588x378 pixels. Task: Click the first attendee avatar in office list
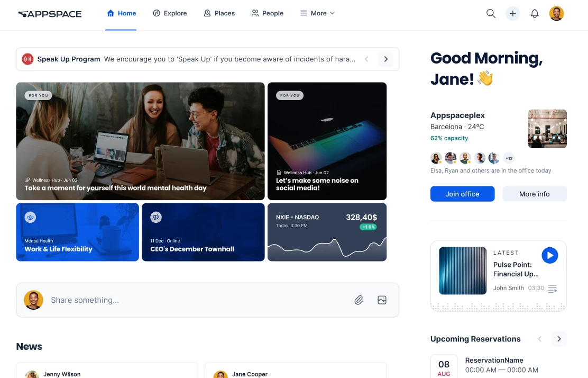(x=436, y=158)
